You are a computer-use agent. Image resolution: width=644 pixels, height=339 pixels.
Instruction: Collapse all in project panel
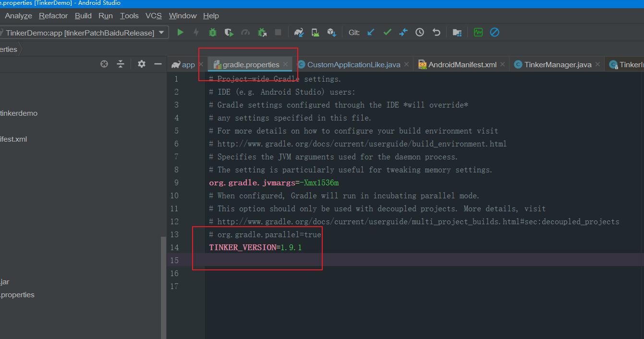121,64
